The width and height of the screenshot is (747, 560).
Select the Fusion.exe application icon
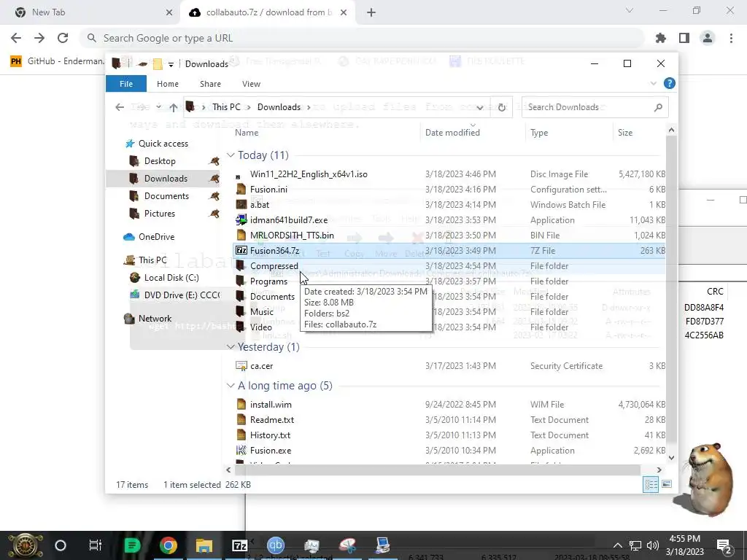pos(241,451)
